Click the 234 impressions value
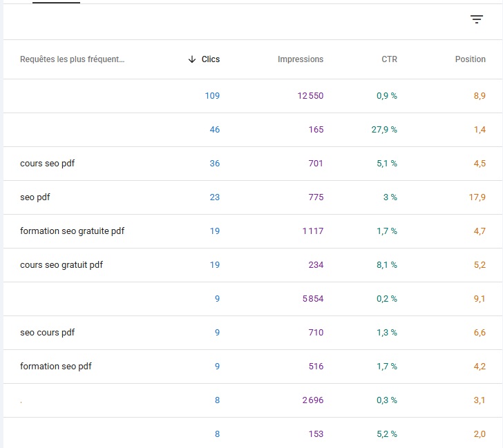The image size is (503, 448). pyautogui.click(x=316, y=265)
